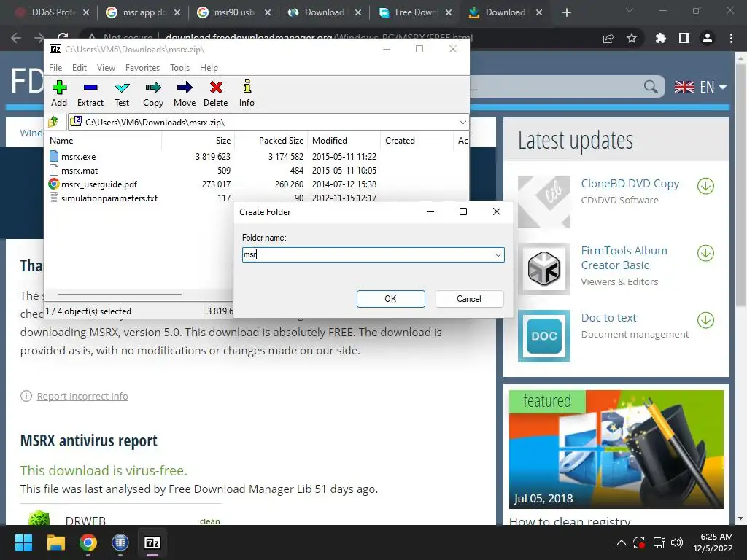Select the msrx.exe file icon

(x=54, y=156)
